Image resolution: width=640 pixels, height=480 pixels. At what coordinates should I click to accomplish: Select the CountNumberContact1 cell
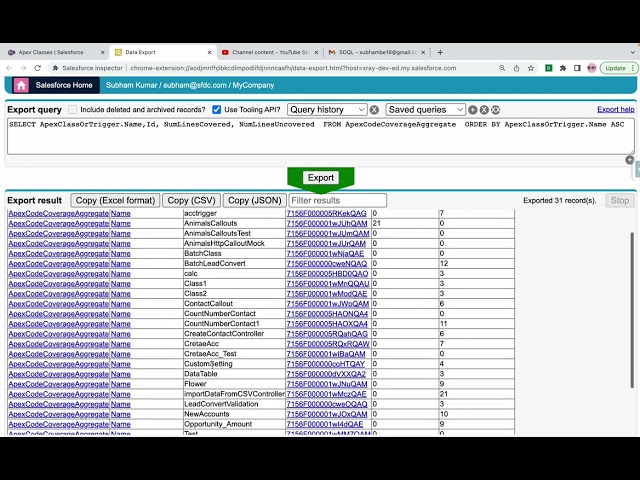[234, 324]
